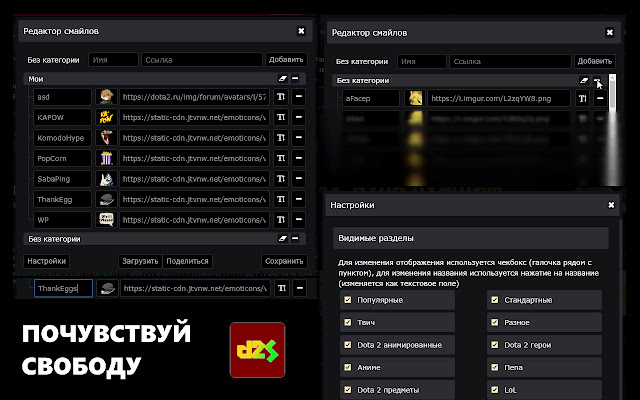Remove the SabaPing smiley with its minus button
This screenshot has width=640, height=400.
[x=299, y=178]
